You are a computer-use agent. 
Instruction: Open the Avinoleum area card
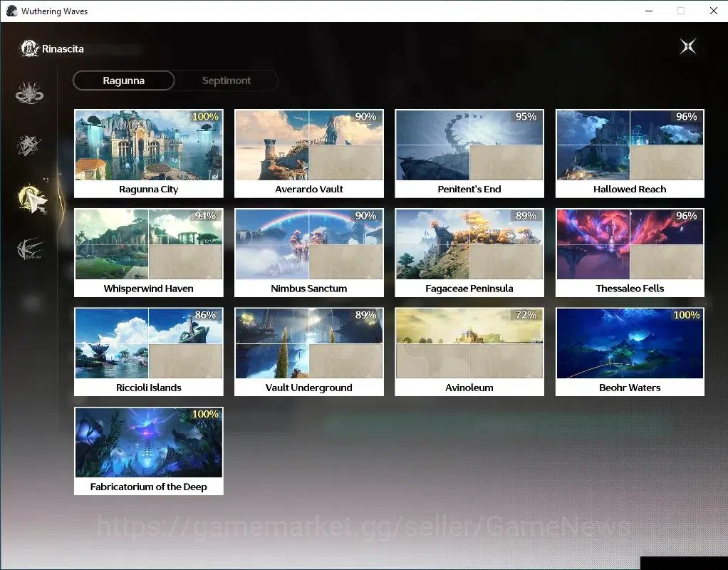point(469,352)
